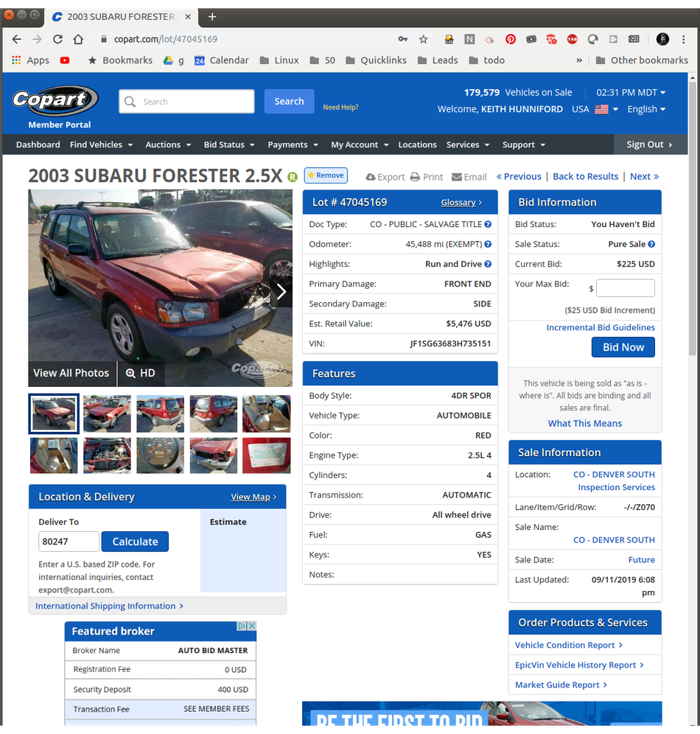
Task: Open the Doc Type help question icon
Action: (488, 224)
